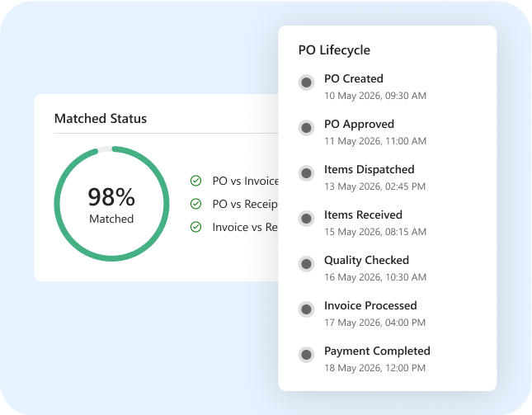Select the PO vs Invoice label
The image size is (532, 415).
point(245,182)
